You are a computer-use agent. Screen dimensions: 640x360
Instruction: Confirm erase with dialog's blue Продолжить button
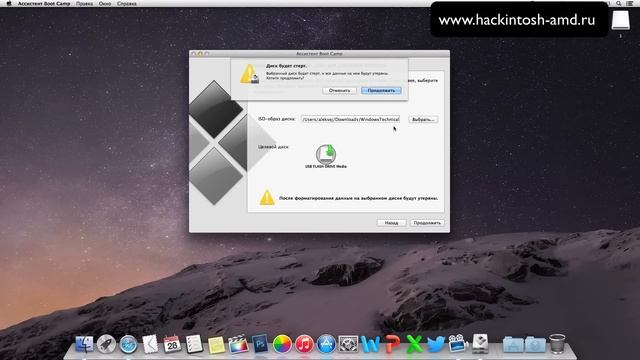tap(381, 90)
